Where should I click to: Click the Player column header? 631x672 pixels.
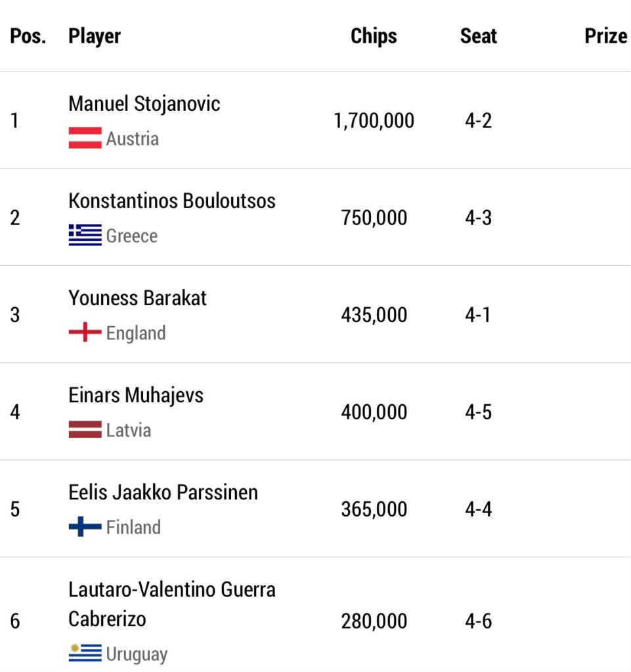click(x=95, y=36)
